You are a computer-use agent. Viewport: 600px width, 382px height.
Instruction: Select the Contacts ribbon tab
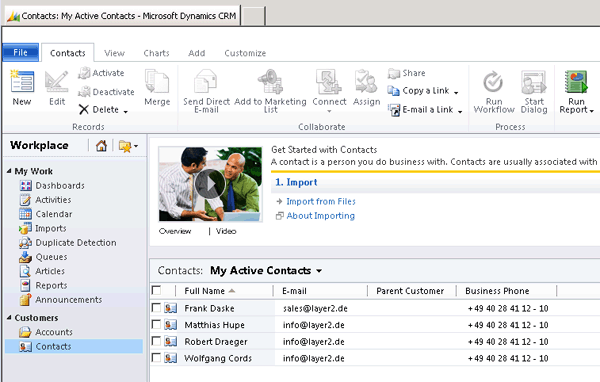pos(68,53)
